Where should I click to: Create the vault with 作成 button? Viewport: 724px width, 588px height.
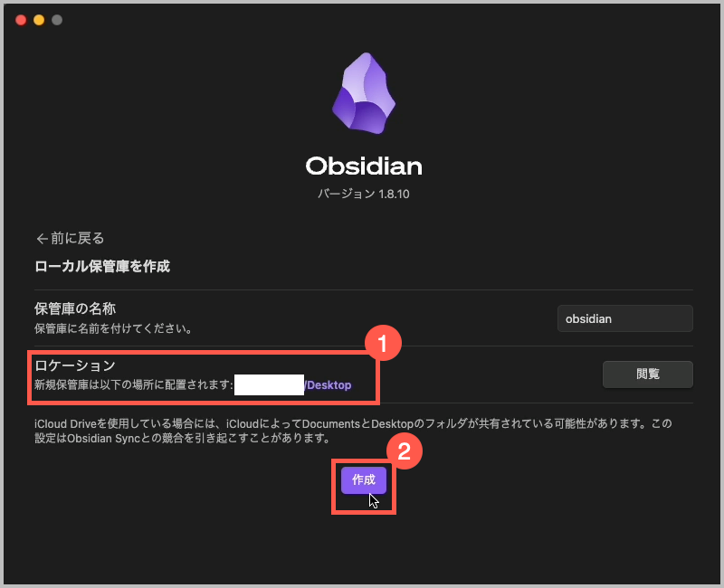point(364,480)
